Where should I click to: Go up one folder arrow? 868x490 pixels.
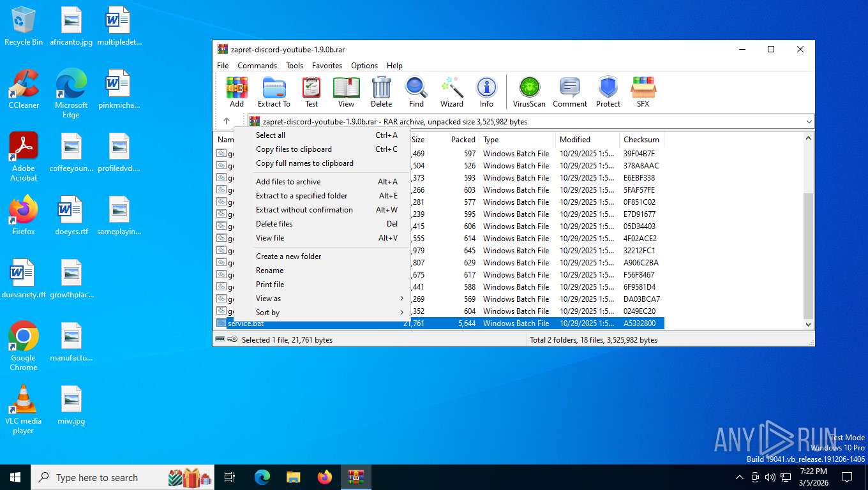(x=227, y=121)
